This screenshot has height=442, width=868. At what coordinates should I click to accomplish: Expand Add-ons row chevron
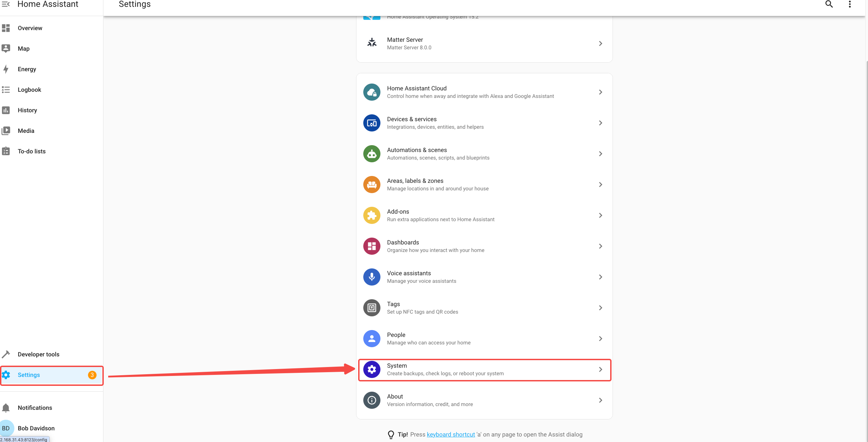[601, 215]
